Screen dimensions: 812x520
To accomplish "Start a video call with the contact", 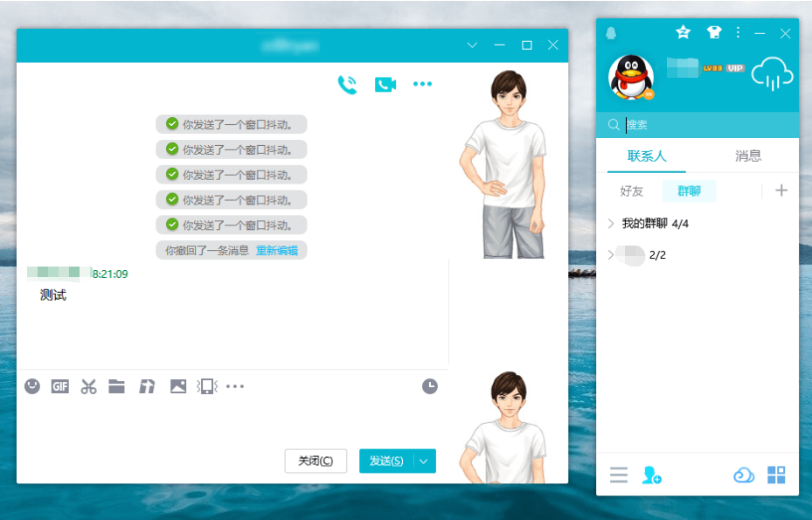I will point(385,85).
